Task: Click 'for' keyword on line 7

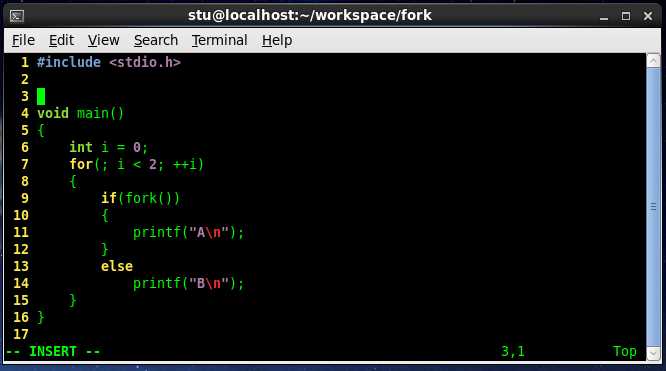Action: point(81,164)
